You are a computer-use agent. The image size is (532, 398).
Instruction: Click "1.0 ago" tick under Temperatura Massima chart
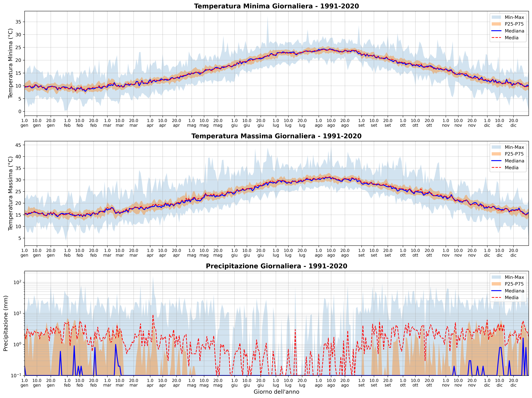tap(319, 253)
